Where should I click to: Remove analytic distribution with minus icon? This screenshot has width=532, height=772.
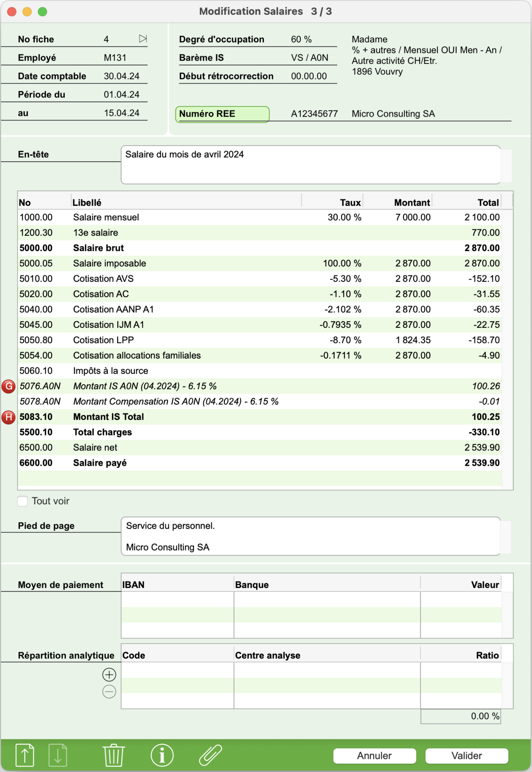(109, 691)
